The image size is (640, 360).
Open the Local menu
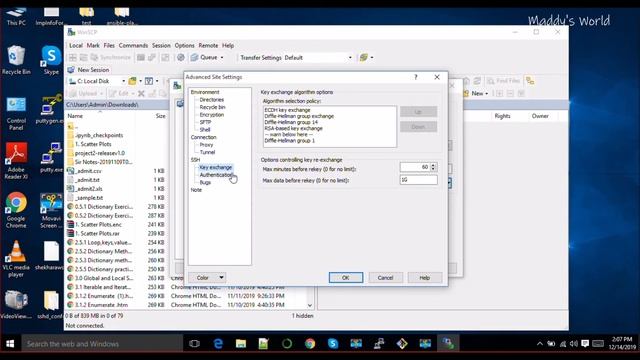76,45
